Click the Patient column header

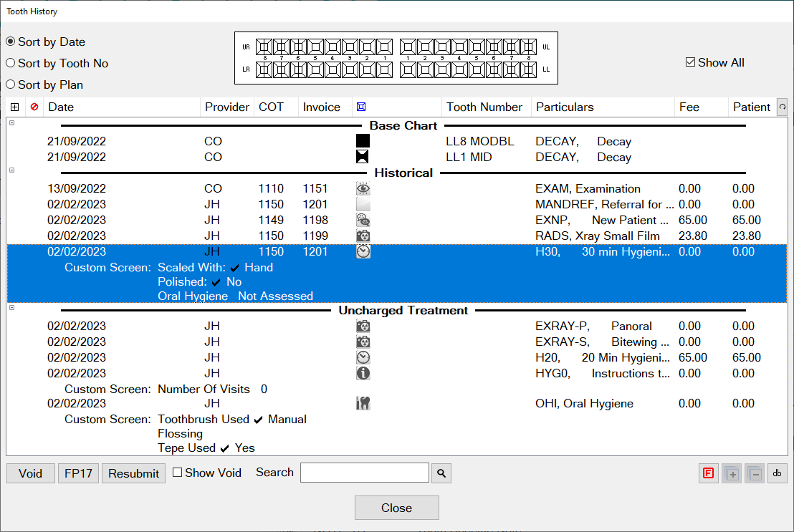pyautogui.click(x=752, y=107)
